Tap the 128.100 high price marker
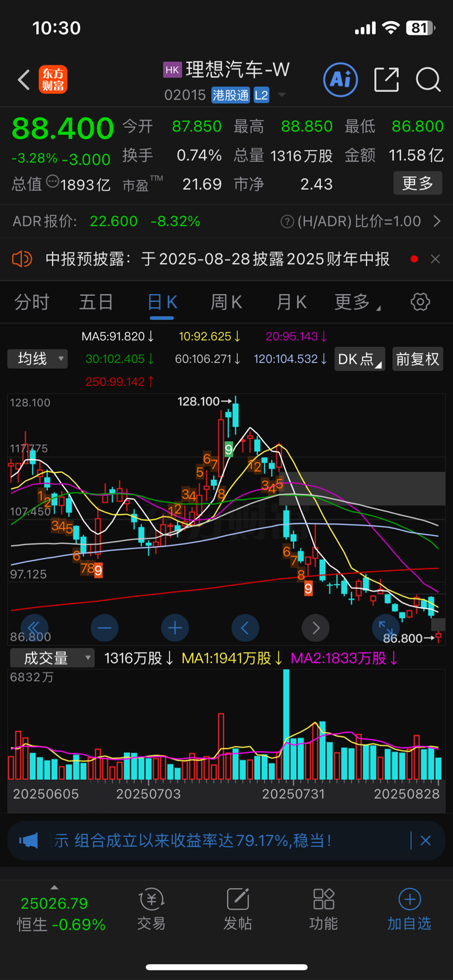Viewport: 453px width, 980px height. (x=205, y=401)
